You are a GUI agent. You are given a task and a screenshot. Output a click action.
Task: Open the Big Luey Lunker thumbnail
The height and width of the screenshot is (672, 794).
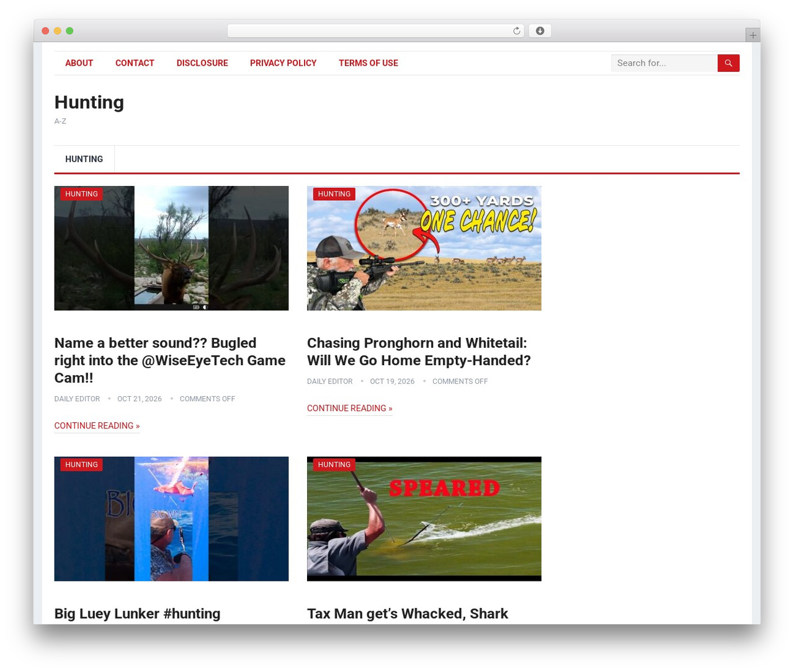[171, 519]
